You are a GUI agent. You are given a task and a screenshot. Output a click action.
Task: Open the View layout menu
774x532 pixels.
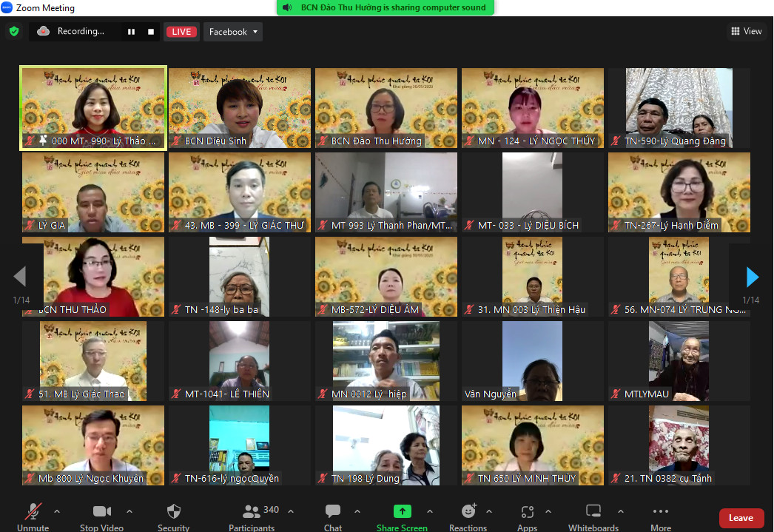[x=746, y=31]
